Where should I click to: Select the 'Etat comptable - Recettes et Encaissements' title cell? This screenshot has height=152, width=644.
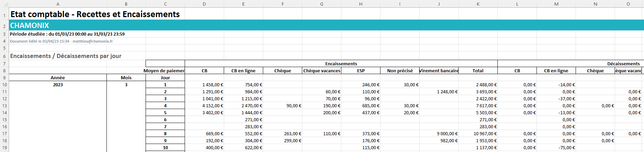(x=95, y=14)
